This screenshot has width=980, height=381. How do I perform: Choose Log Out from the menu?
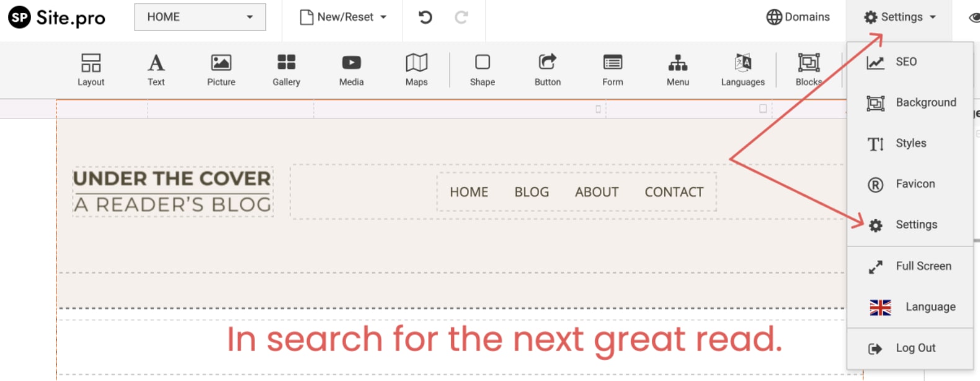(910, 348)
